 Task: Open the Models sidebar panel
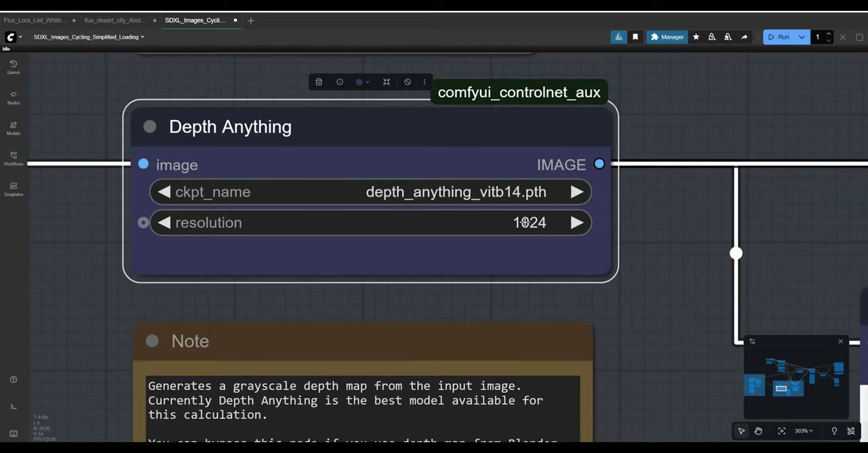point(13,127)
